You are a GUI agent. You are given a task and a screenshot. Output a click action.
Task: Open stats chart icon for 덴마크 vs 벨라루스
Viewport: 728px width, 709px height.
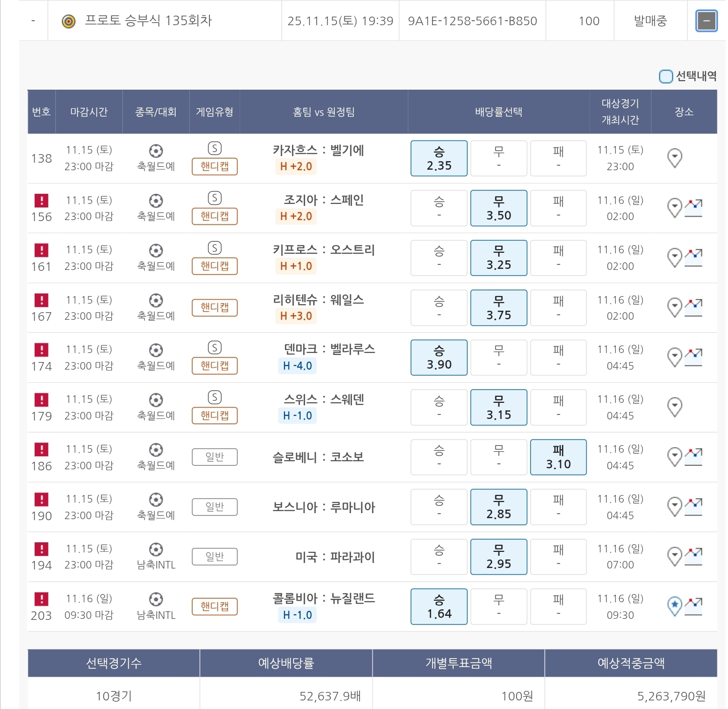693,357
